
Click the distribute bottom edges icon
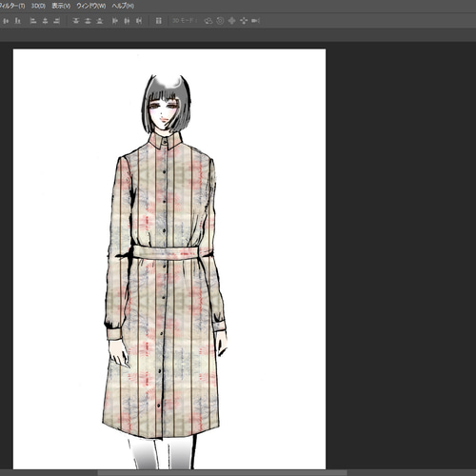100,21
